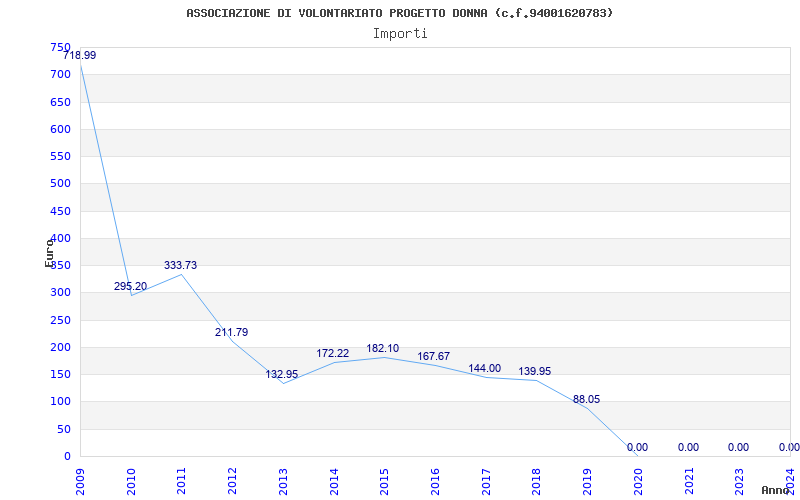The height and width of the screenshot is (500, 800).
Task: Click the 333.73 data label
Action: coord(180,265)
